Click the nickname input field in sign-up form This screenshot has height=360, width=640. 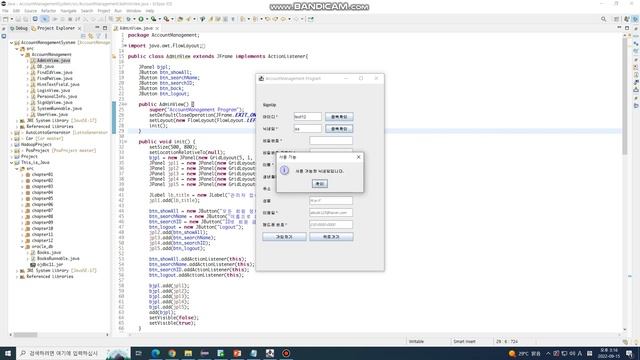point(307,129)
